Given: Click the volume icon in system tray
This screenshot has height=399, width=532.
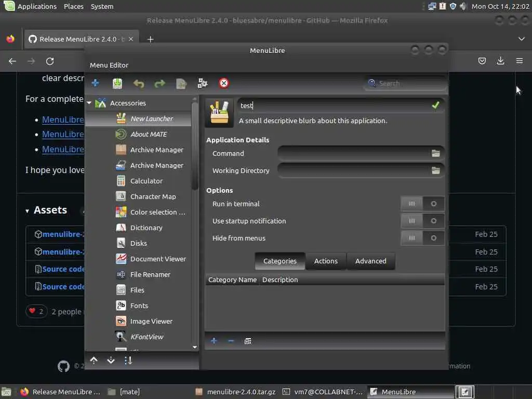Looking at the screenshot, I should pos(463,6).
